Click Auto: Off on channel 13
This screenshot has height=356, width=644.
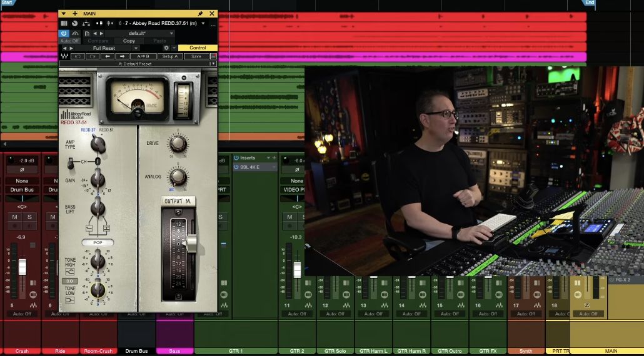tap(373, 314)
